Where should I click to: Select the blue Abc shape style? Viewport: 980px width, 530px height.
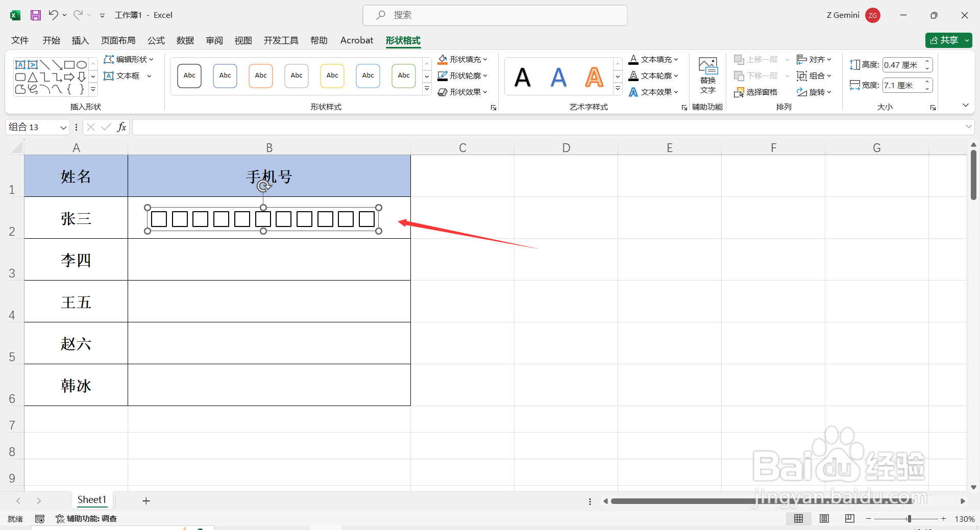[225, 75]
